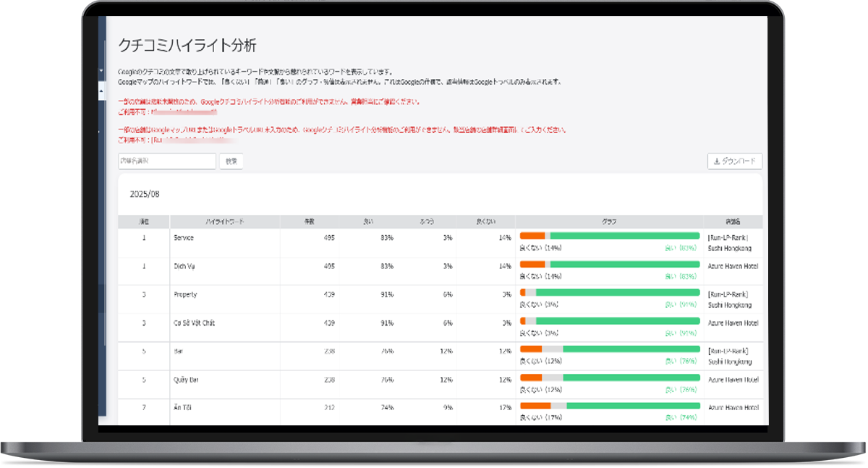Select the グラフ column header
Screen dimensions: 868x468
[x=610, y=221]
